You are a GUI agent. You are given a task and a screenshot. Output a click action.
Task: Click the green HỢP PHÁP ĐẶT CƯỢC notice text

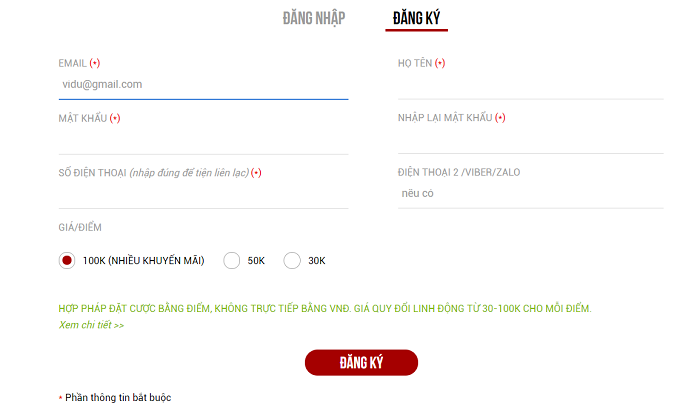click(x=325, y=308)
